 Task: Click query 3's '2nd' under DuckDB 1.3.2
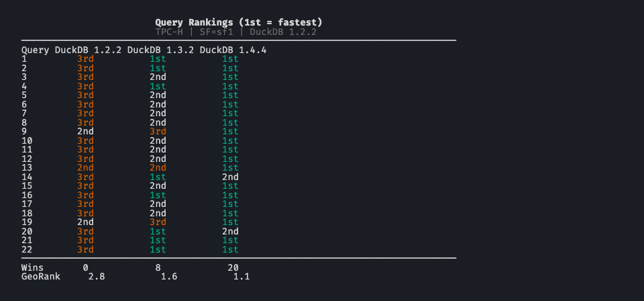click(x=158, y=77)
